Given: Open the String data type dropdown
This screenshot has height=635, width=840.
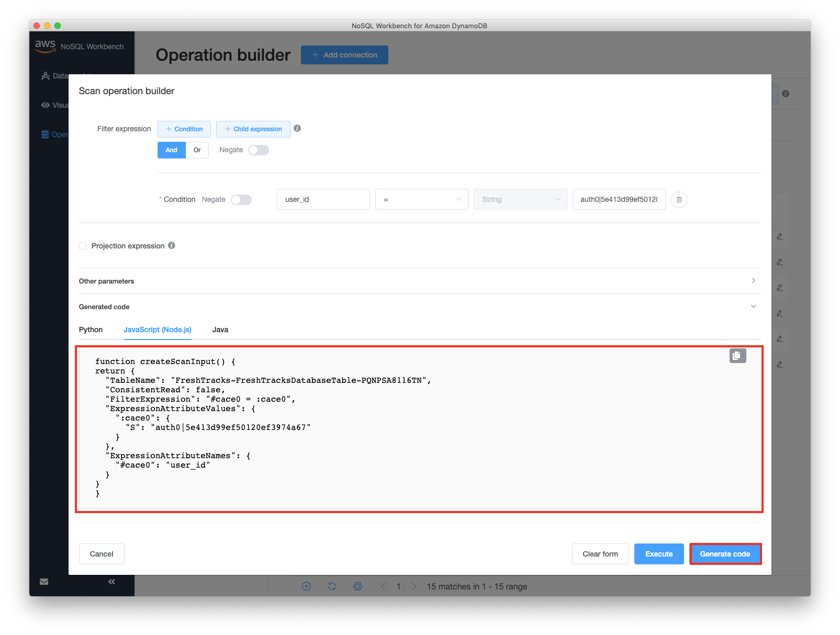Looking at the screenshot, I should 520,199.
